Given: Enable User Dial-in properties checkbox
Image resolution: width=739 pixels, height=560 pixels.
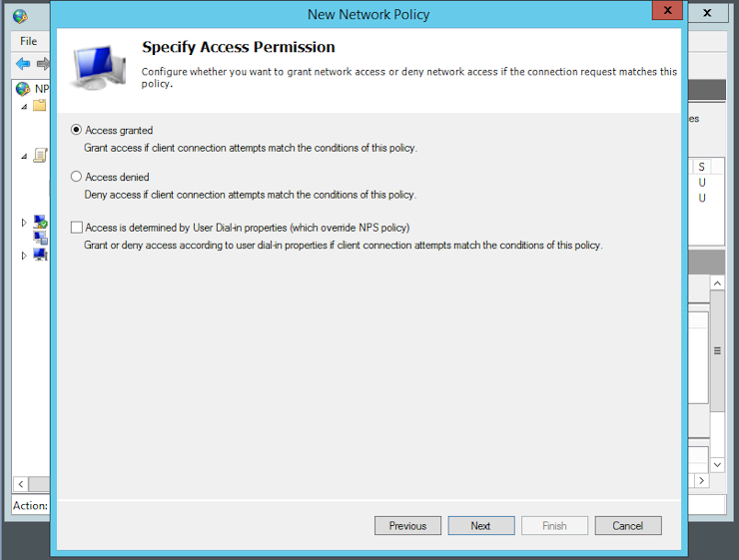Looking at the screenshot, I should click(x=76, y=228).
